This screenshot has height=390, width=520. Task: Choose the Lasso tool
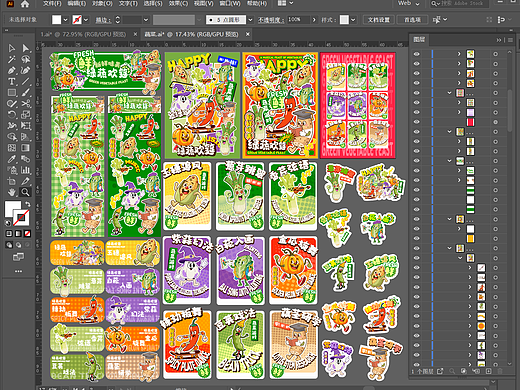[26, 59]
